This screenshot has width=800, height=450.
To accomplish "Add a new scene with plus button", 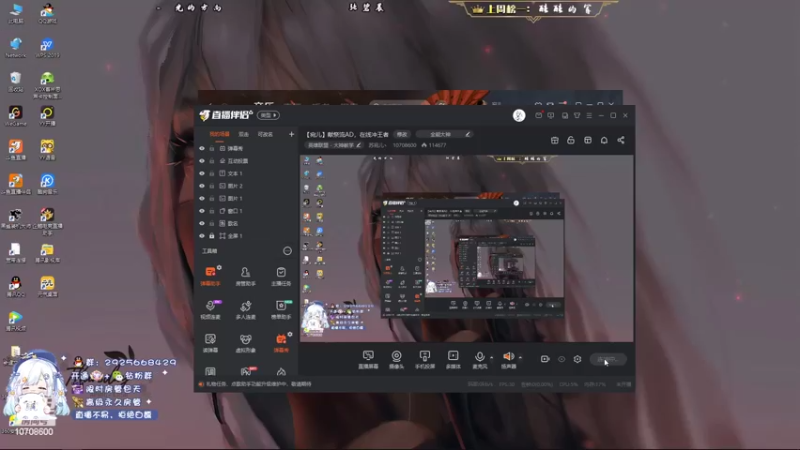I will point(291,135).
